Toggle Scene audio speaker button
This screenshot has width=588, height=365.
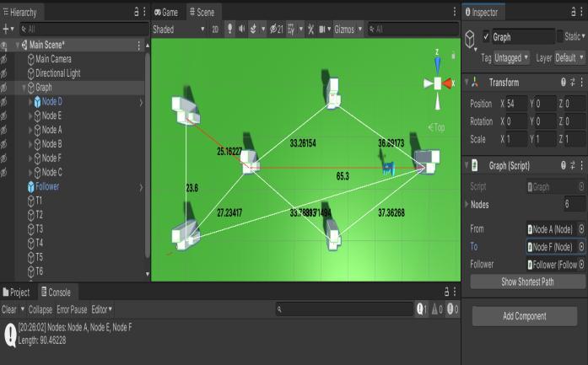click(242, 29)
